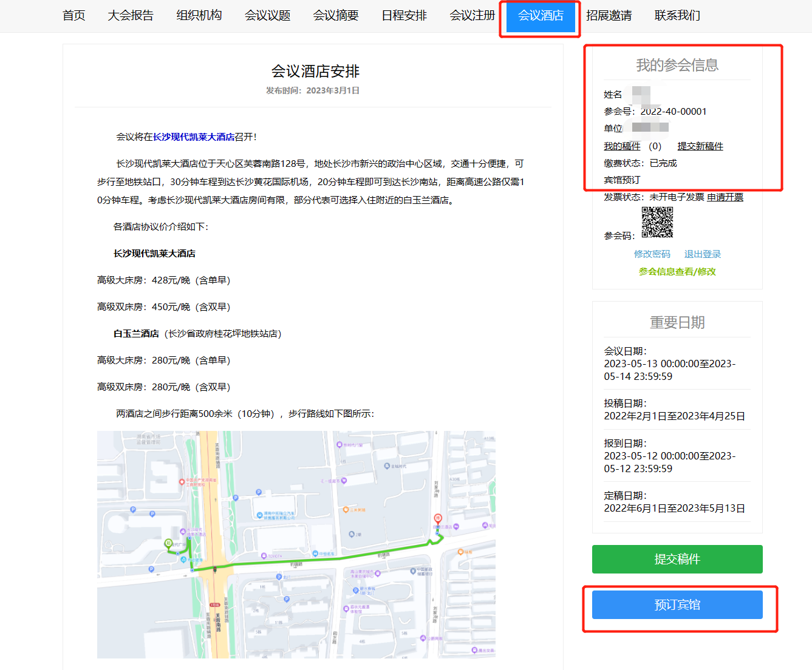Click the QR code next to 参会码
This screenshot has height=670, width=812.
[x=657, y=222]
